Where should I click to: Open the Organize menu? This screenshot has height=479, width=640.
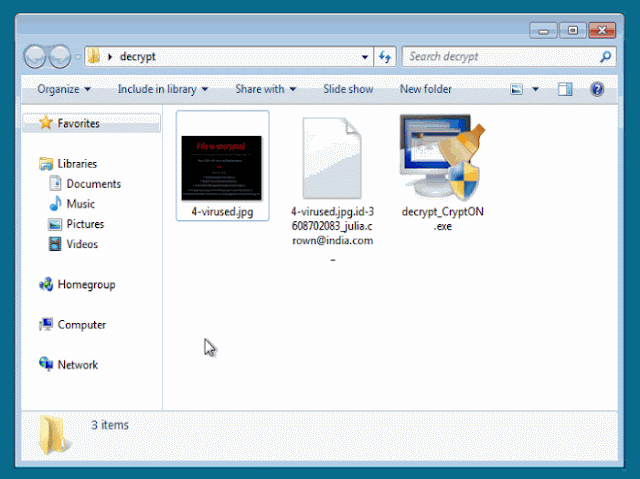coord(64,89)
